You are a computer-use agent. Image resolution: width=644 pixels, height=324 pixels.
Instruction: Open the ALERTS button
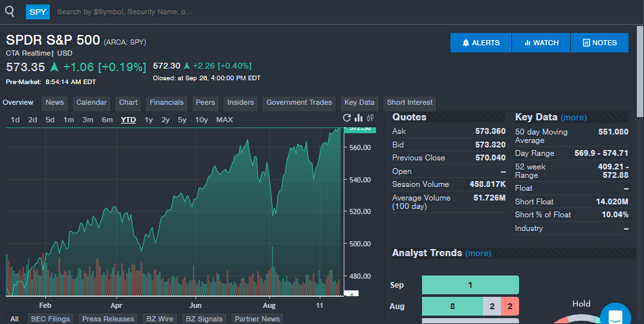pos(480,43)
